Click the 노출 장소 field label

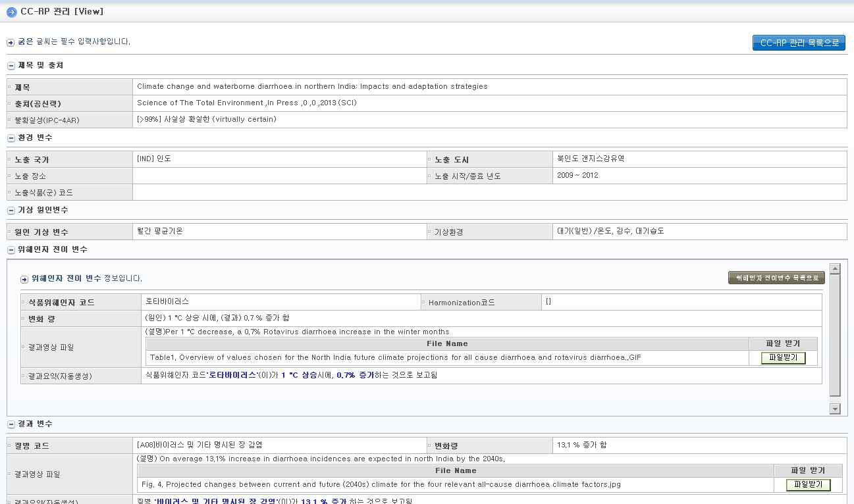pyautogui.click(x=30, y=176)
